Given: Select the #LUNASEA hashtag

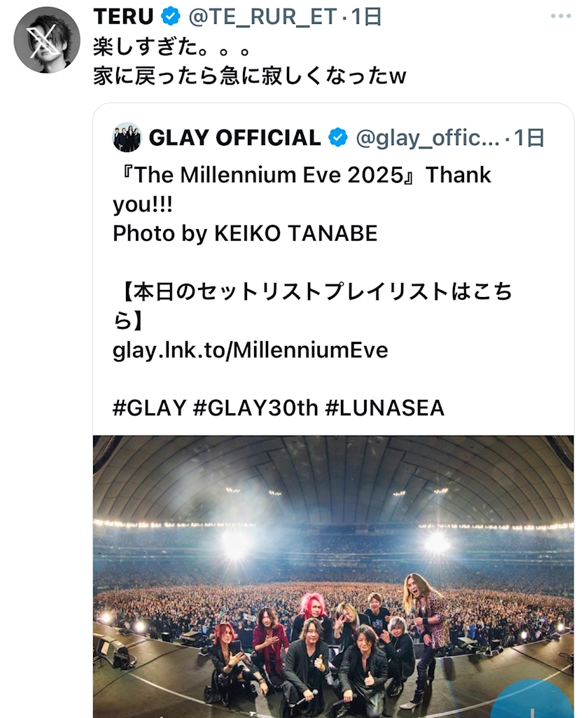Looking at the screenshot, I should 384,408.
